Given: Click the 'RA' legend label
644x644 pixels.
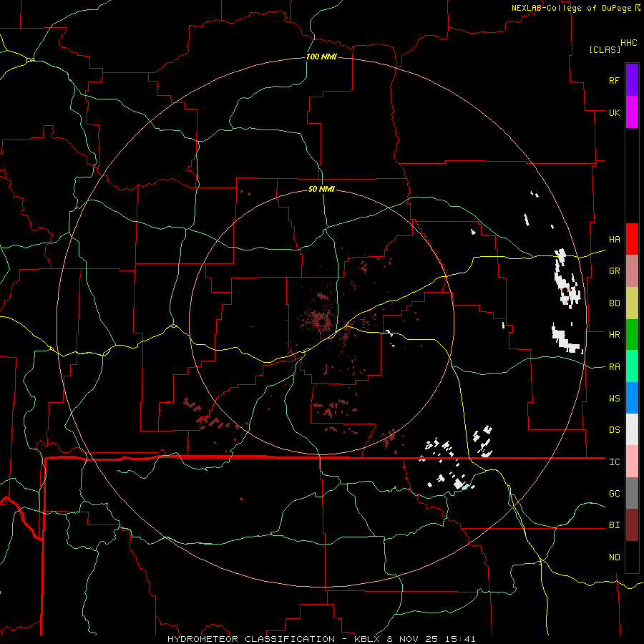Looking at the screenshot, I should tap(614, 367).
